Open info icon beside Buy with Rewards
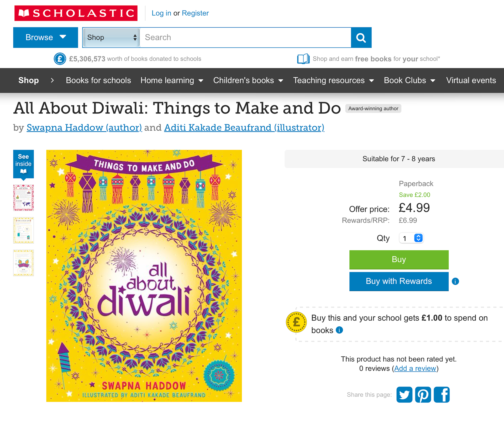Screen dimensions: 504x427 (x=455, y=281)
